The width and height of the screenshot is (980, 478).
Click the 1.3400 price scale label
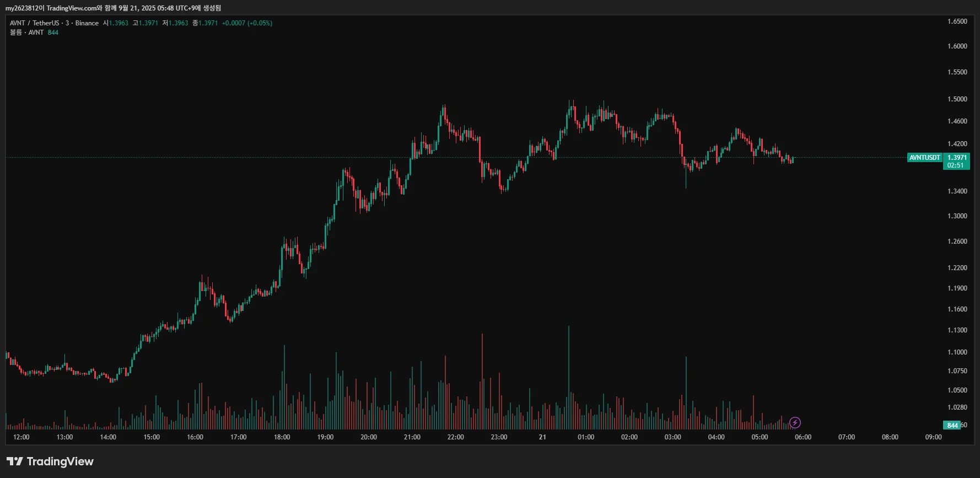[x=957, y=191]
